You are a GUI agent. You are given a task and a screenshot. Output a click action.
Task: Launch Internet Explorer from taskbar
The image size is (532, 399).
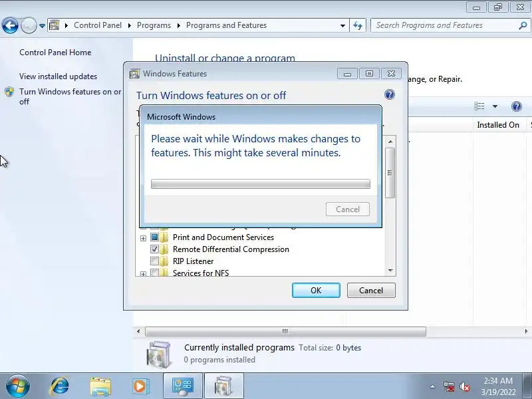tap(59, 386)
